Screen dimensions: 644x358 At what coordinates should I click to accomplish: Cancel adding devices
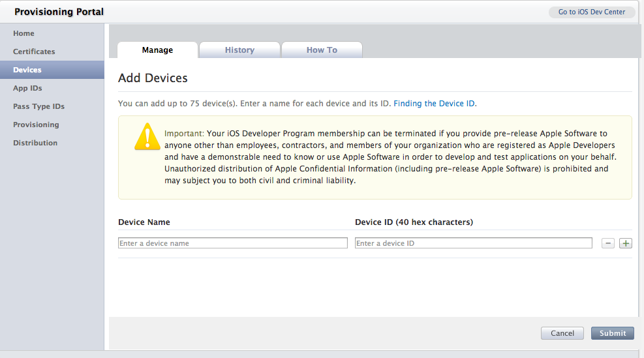pos(562,333)
